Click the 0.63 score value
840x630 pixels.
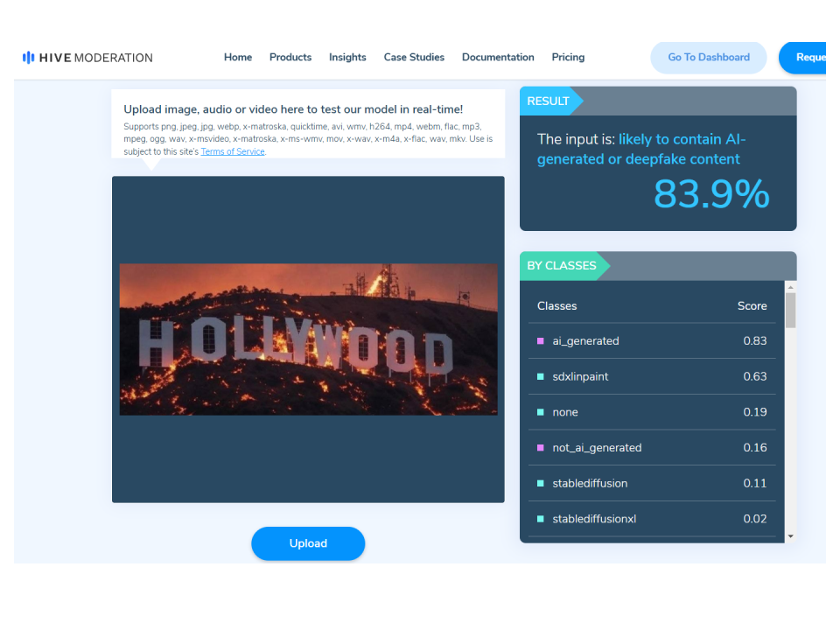click(755, 376)
